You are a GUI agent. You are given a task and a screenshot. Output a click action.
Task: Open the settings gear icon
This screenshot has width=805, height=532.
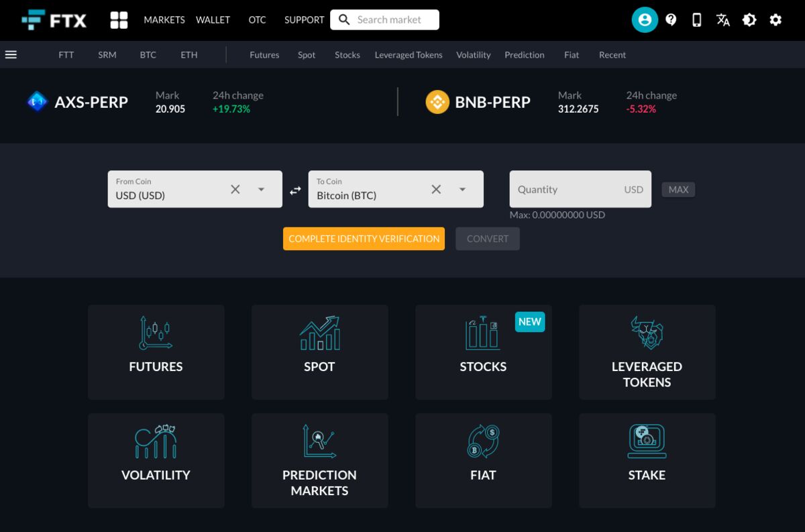[x=775, y=20]
